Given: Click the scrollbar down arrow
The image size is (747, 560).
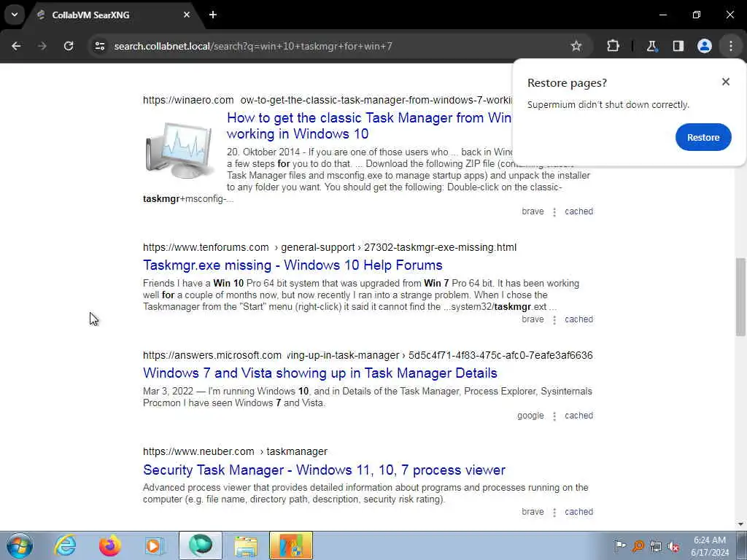Looking at the screenshot, I should coord(740,524).
